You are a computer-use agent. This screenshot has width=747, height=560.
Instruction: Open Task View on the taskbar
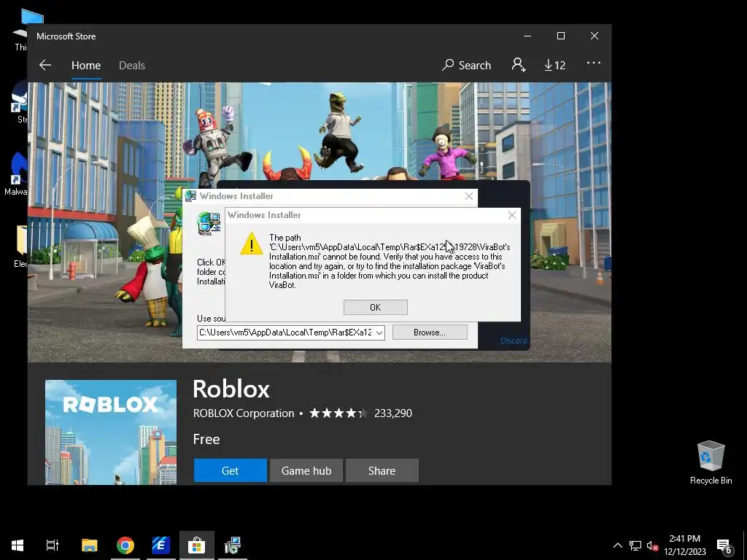click(53, 545)
